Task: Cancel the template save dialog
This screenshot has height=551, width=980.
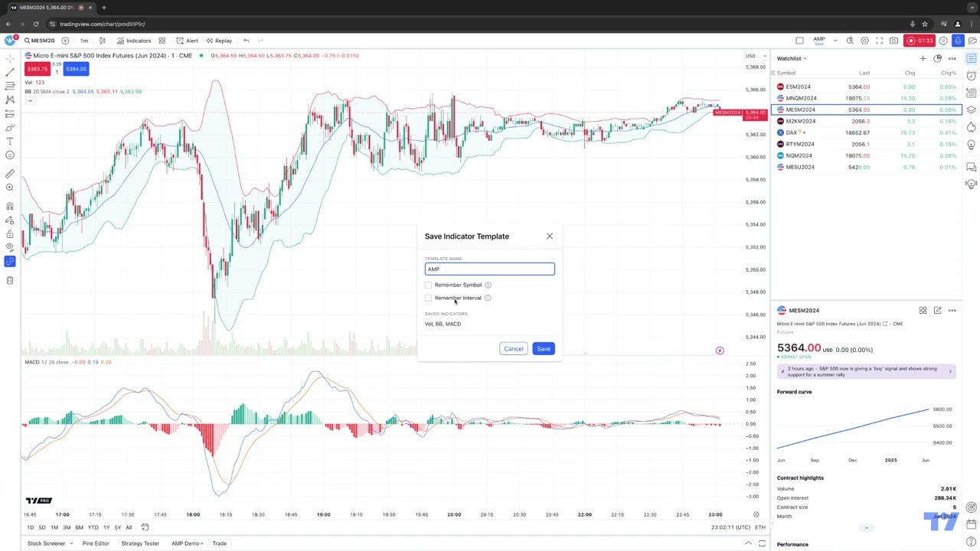Action: point(513,348)
